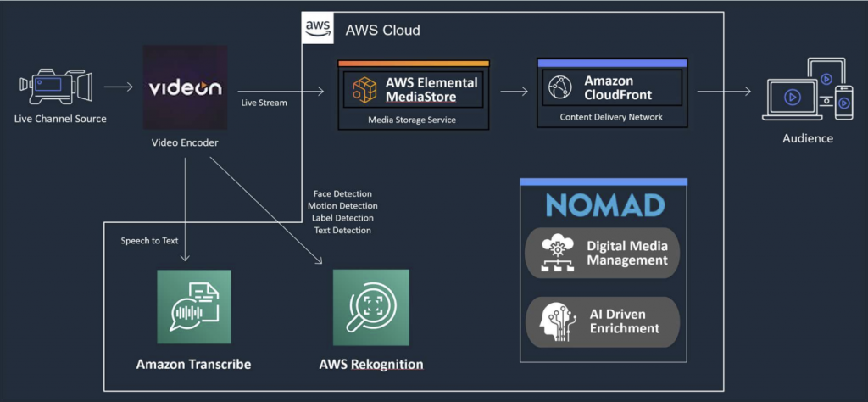Click the AI Driven Enrichment pill
This screenshot has height=402, width=868.
[603, 322]
